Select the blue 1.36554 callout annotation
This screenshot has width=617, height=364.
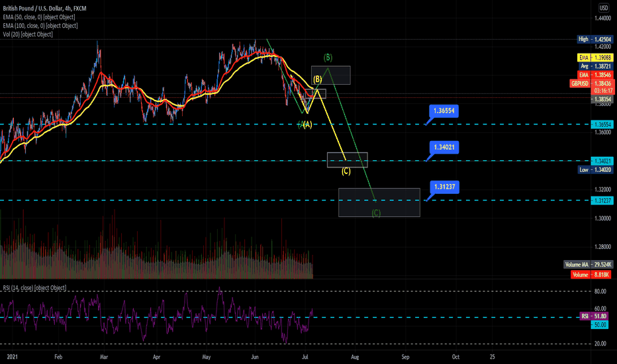coord(444,111)
